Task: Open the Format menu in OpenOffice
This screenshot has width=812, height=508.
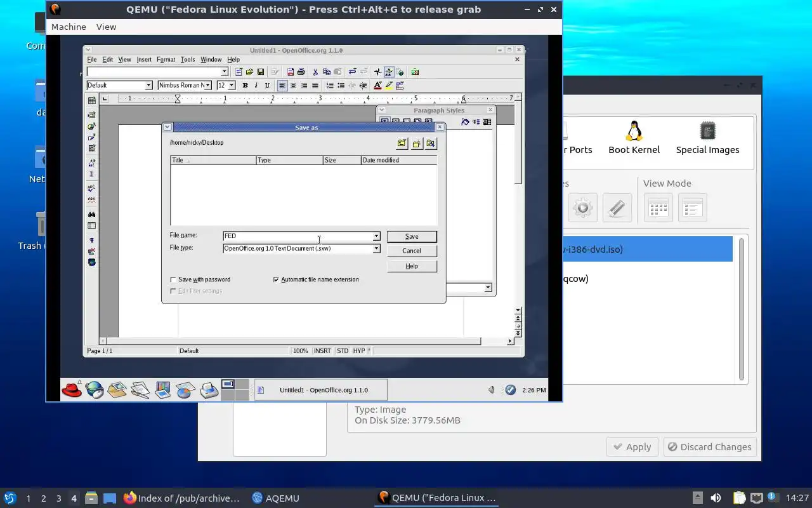Action: coord(166,60)
